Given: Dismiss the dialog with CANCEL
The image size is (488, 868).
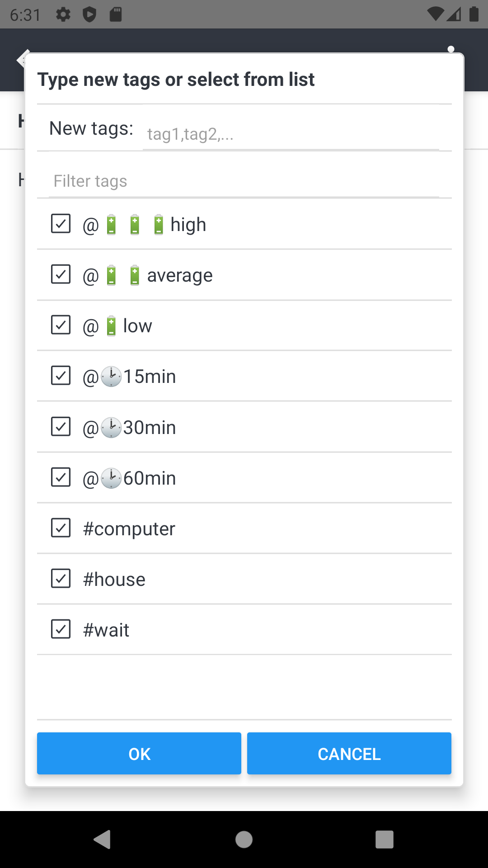Looking at the screenshot, I should (x=349, y=753).
